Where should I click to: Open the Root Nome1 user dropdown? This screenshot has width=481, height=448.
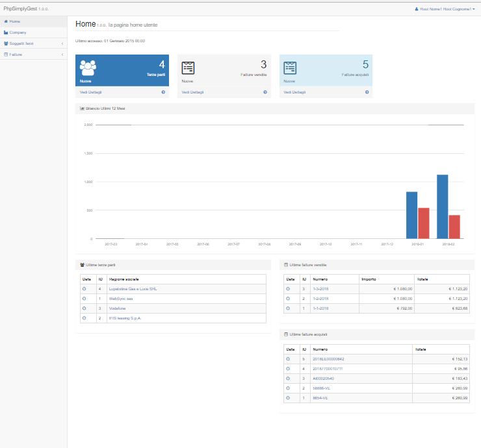click(445, 9)
